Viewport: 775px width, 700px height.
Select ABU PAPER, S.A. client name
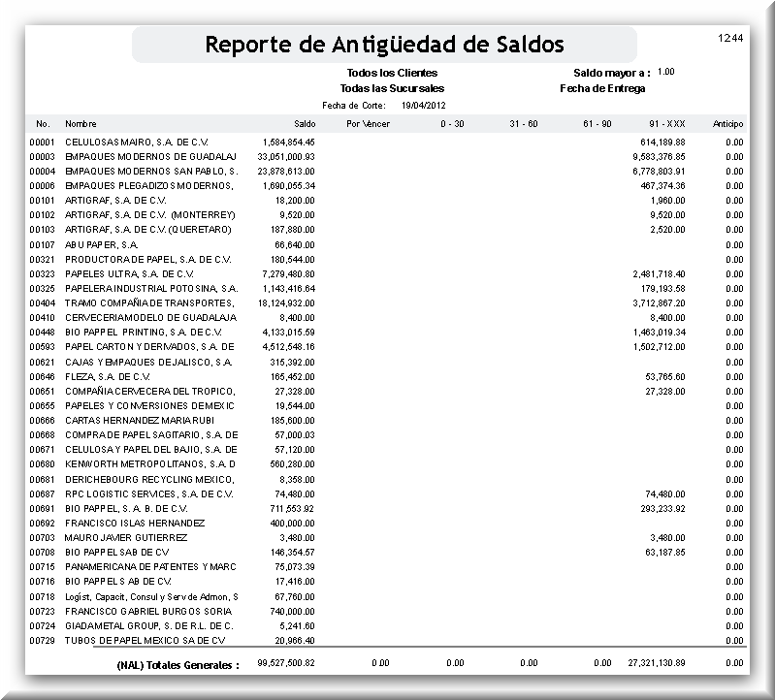click(101, 245)
